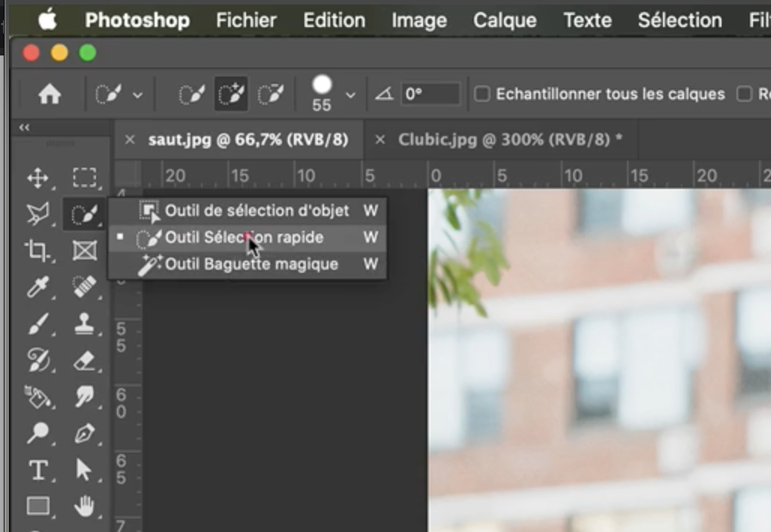Choose the Eraser tool
The height and width of the screenshot is (532, 771).
click(84, 360)
